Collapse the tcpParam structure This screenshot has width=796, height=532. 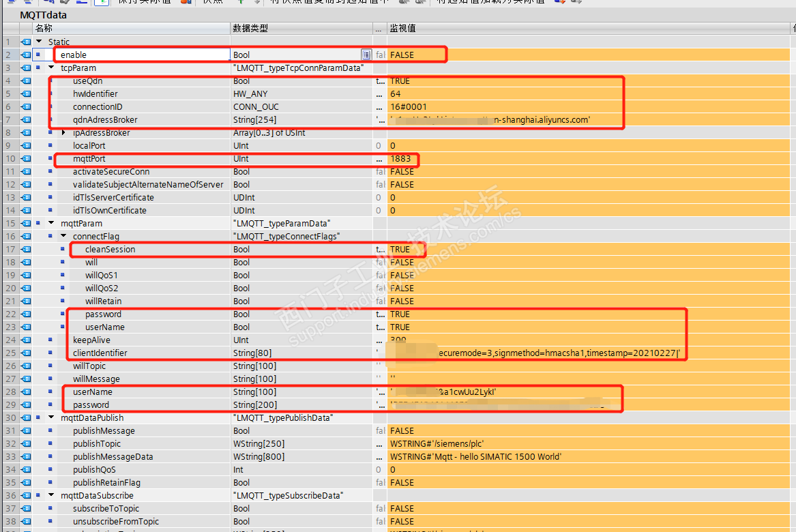51,68
